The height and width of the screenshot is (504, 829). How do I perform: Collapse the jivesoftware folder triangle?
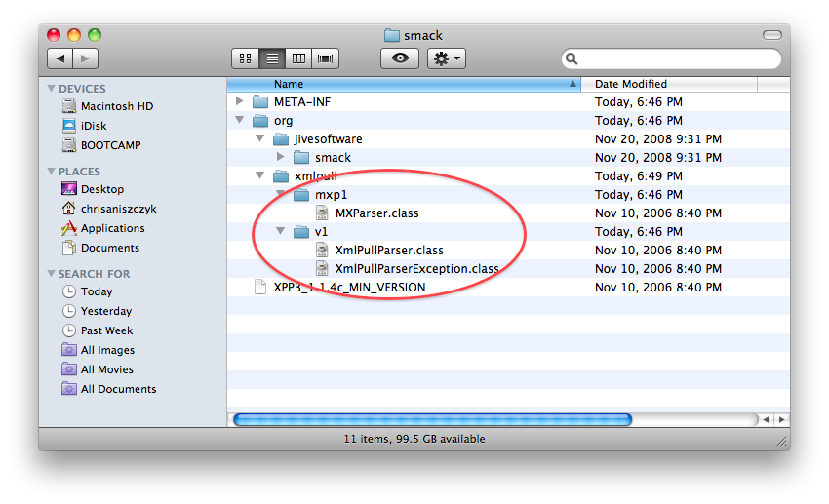259,138
